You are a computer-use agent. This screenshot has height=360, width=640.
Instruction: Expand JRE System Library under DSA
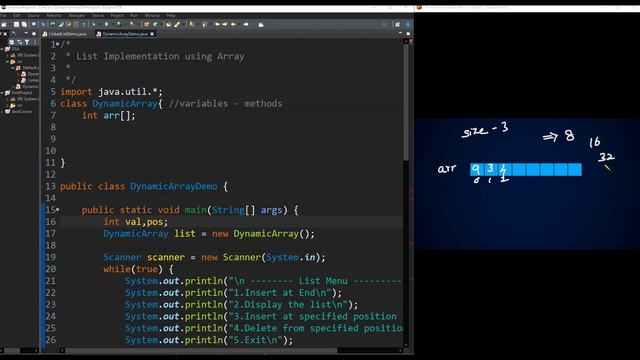[7, 55]
